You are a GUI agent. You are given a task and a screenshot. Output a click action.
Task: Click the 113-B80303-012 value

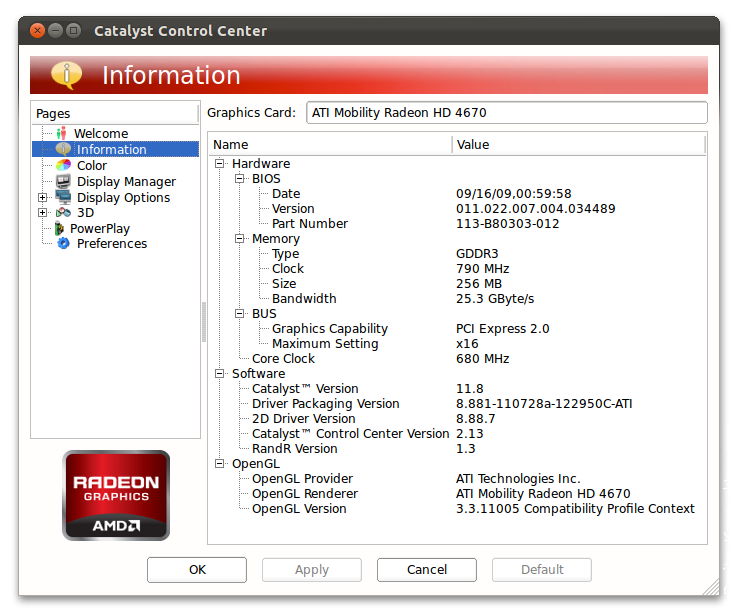[x=507, y=224]
